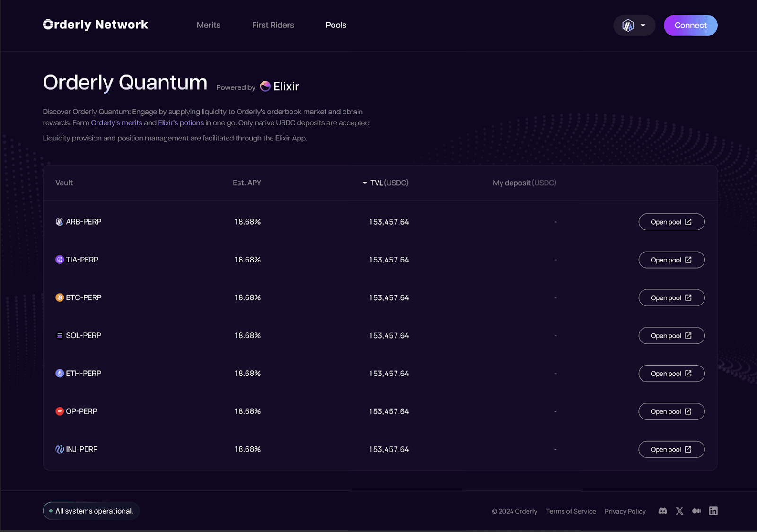Click the All systems operational status badge
This screenshot has width=757, height=532.
coord(91,511)
